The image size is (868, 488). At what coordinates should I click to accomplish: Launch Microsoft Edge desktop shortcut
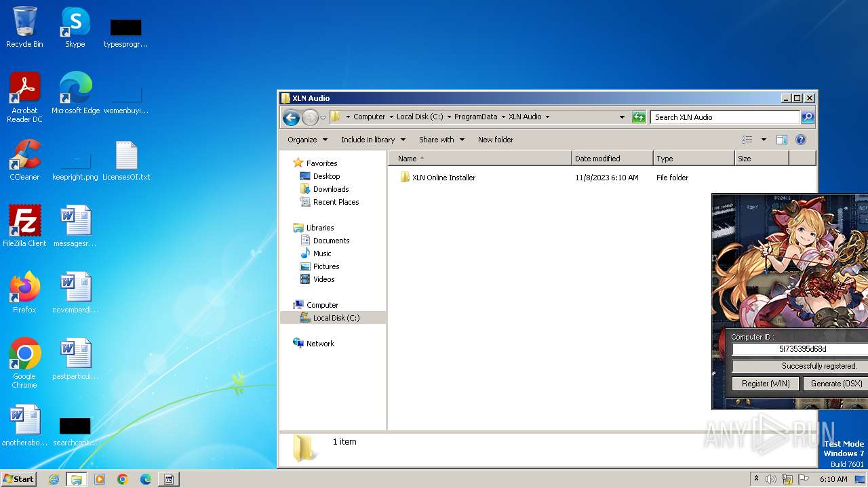[75, 94]
